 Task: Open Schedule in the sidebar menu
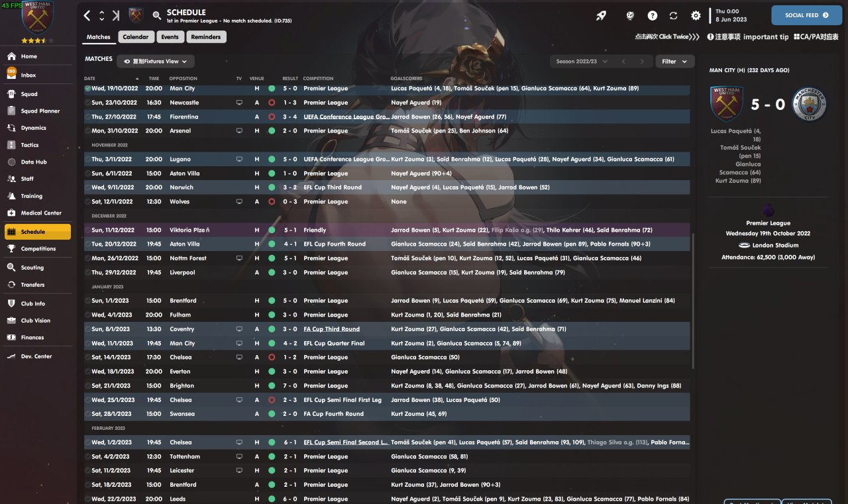37,232
